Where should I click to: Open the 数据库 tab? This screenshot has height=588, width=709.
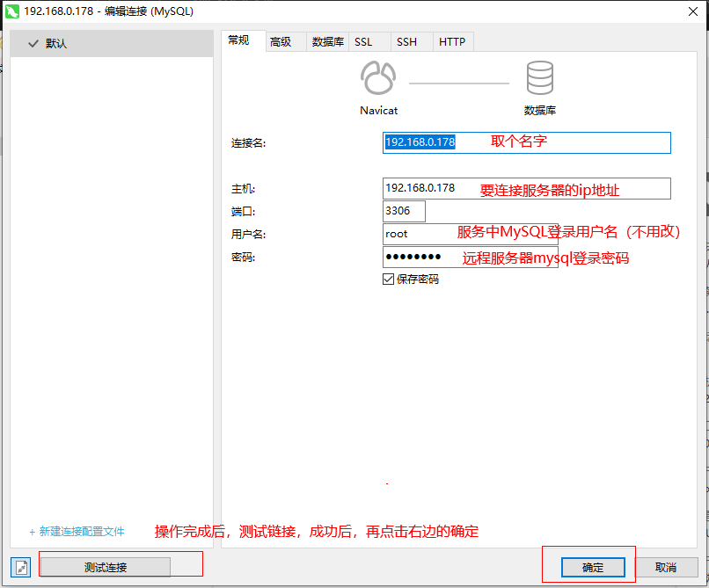point(327,42)
